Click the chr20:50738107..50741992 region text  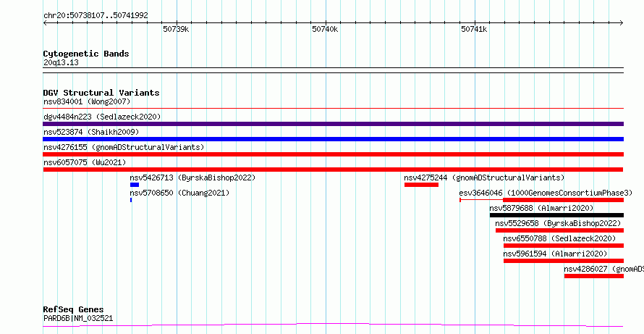point(96,16)
